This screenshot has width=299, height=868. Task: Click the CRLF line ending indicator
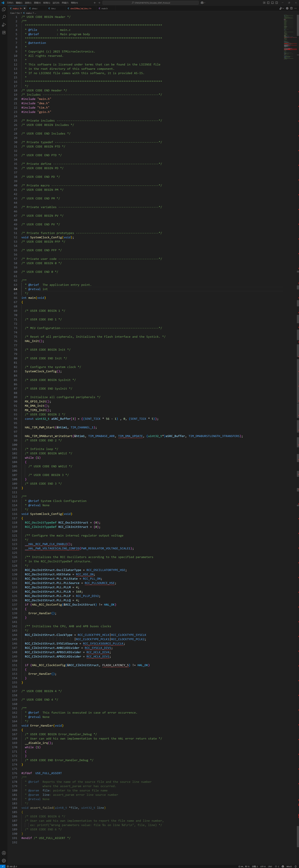(270, 866)
